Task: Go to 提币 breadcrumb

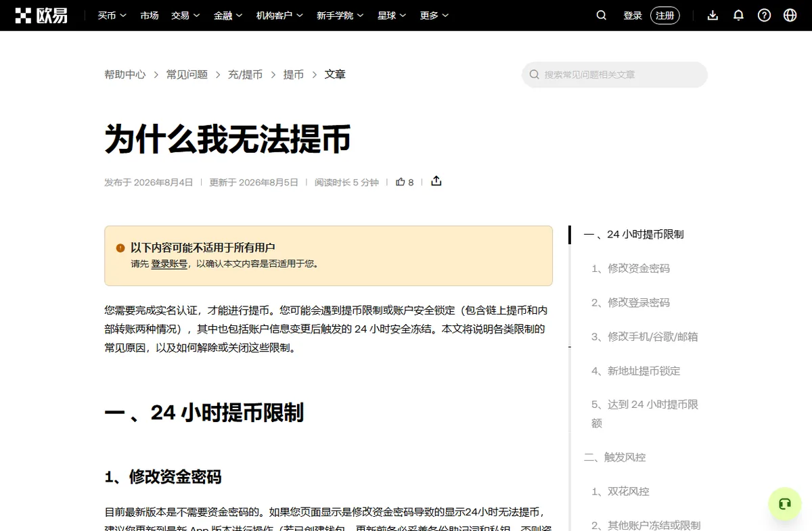Action: tap(293, 74)
